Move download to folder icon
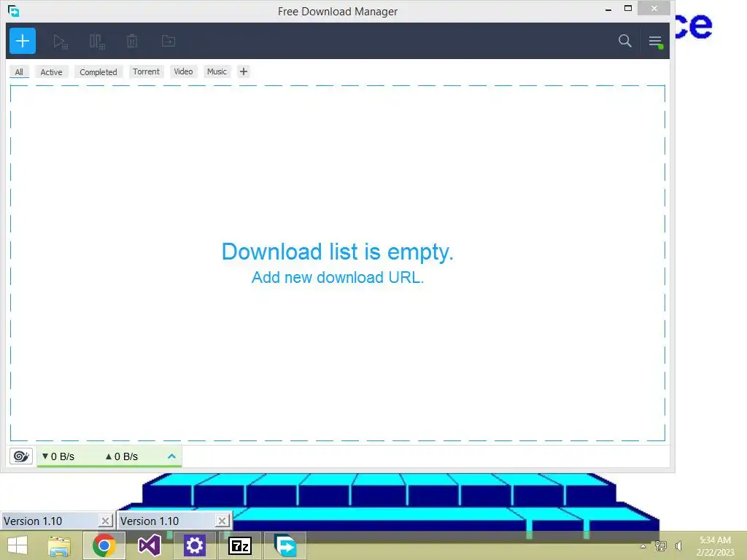Screen dimensions: 747x560 coord(169,41)
